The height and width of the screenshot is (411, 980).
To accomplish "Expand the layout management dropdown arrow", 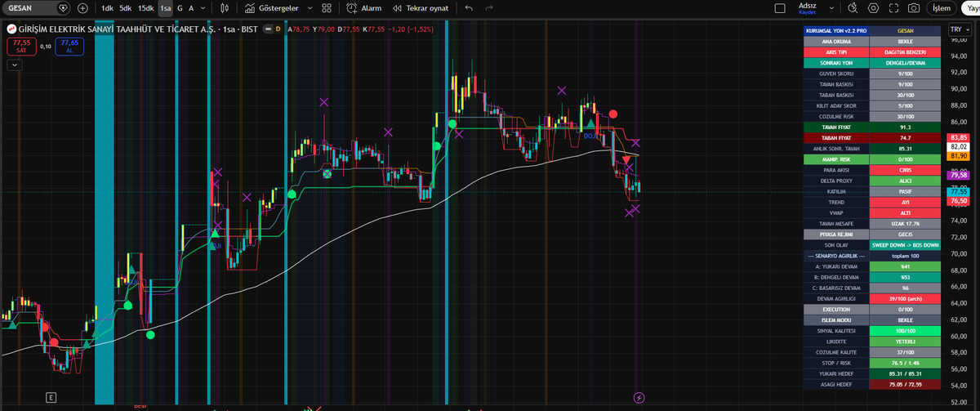I will pos(831,8).
